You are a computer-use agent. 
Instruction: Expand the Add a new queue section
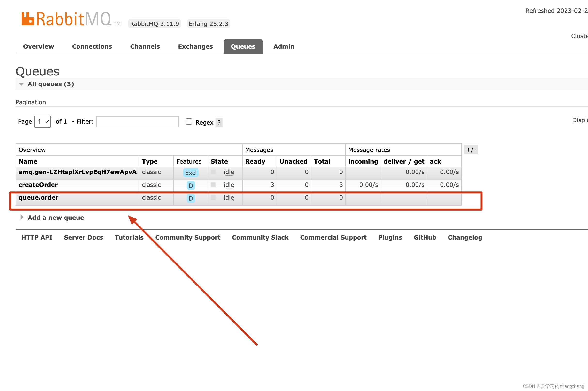56,217
